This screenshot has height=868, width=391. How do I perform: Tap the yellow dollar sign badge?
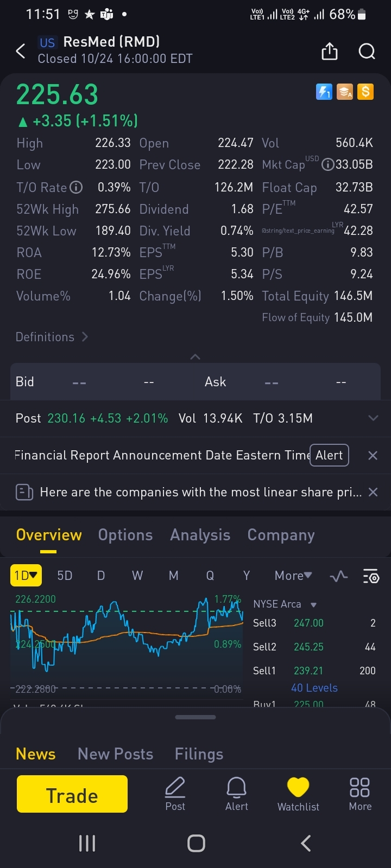[x=365, y=92]
